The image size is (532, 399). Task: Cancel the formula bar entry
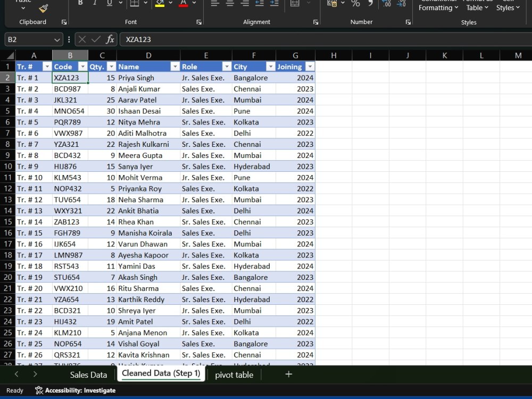(x=82, y=39)
